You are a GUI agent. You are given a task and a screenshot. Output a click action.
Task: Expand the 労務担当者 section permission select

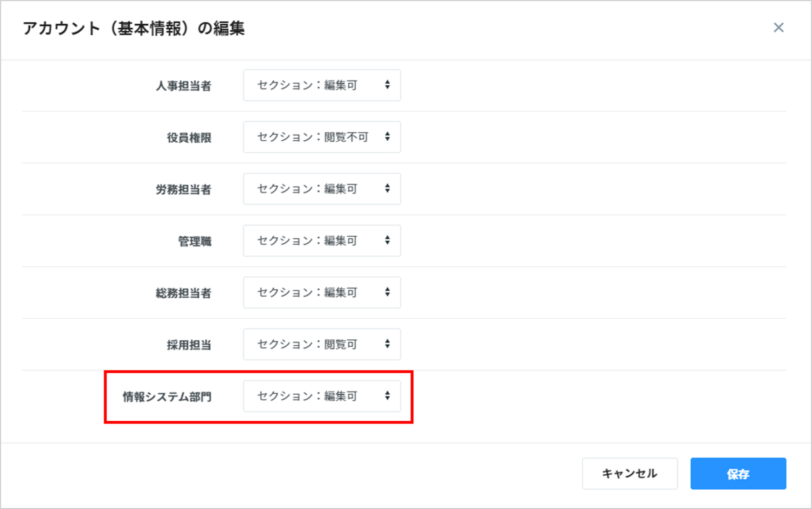321,188
